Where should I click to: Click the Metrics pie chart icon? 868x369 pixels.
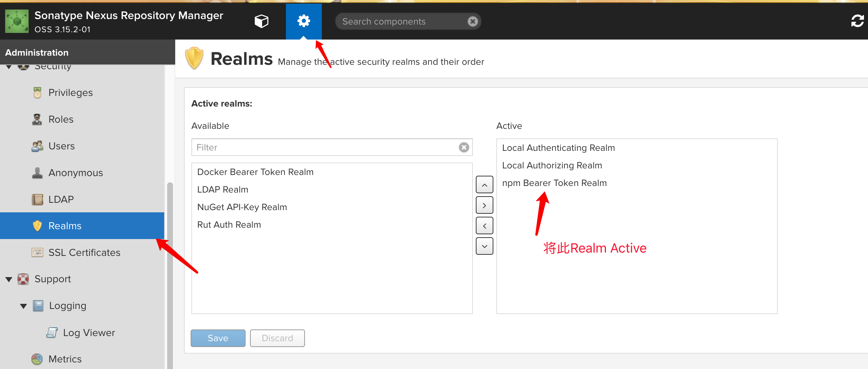[37, 359]
